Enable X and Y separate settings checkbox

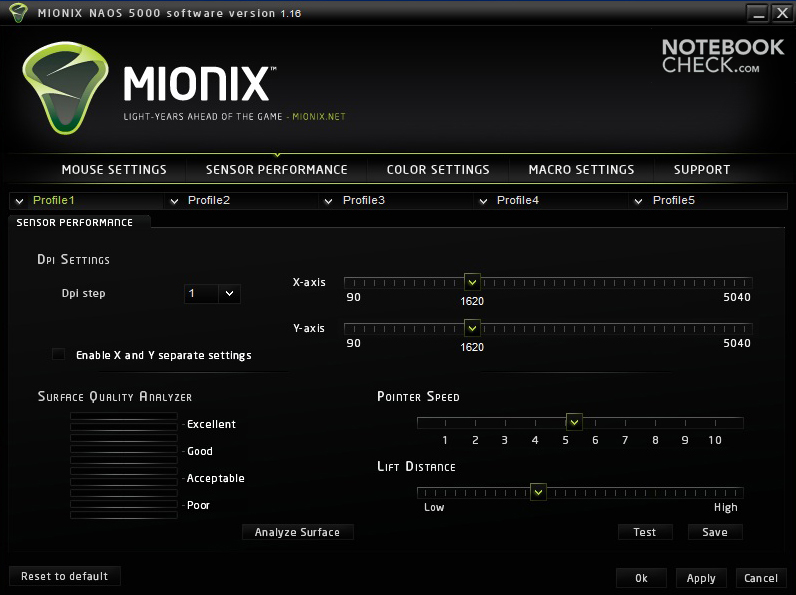[x=58, y=354]
